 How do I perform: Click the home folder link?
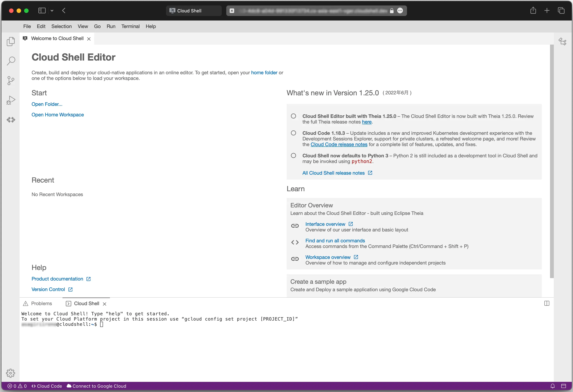[x=264, y=73]
